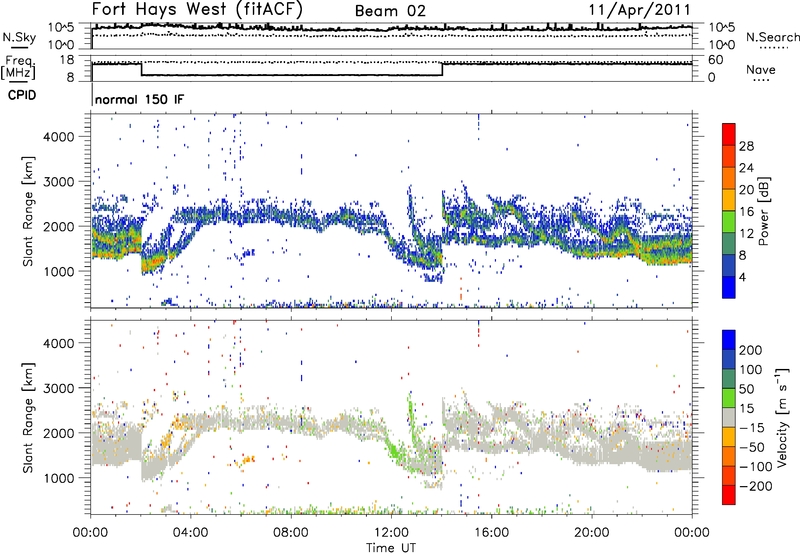Click the date "11/Apr/2011"
Viewport: 800px width, 554px height.
(639, 10)
